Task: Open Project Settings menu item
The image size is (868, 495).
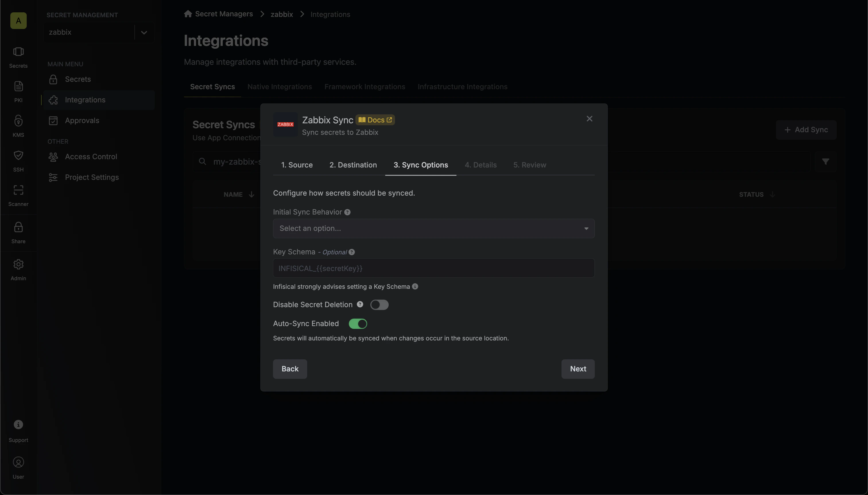Action: [99, 178]
